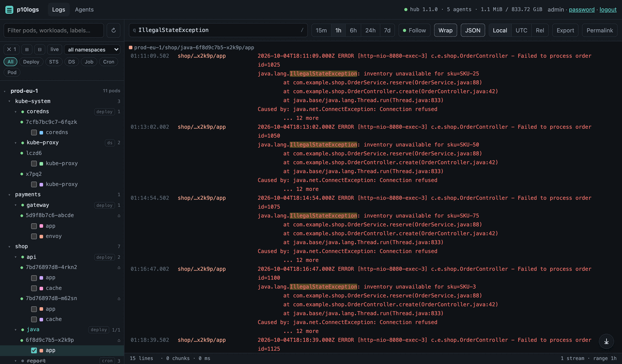Jump to the latest log line arrow

click(x=606, y=341)
